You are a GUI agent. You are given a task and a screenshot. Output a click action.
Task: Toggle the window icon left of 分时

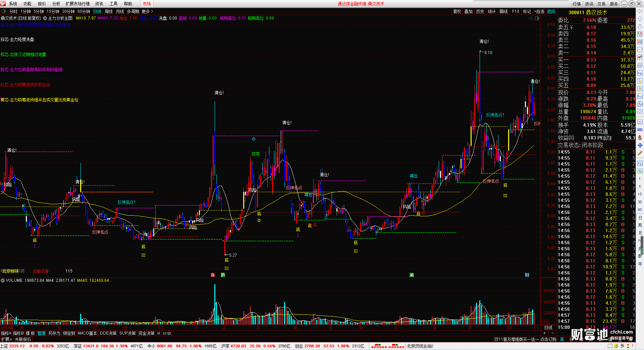coord(4,11)
